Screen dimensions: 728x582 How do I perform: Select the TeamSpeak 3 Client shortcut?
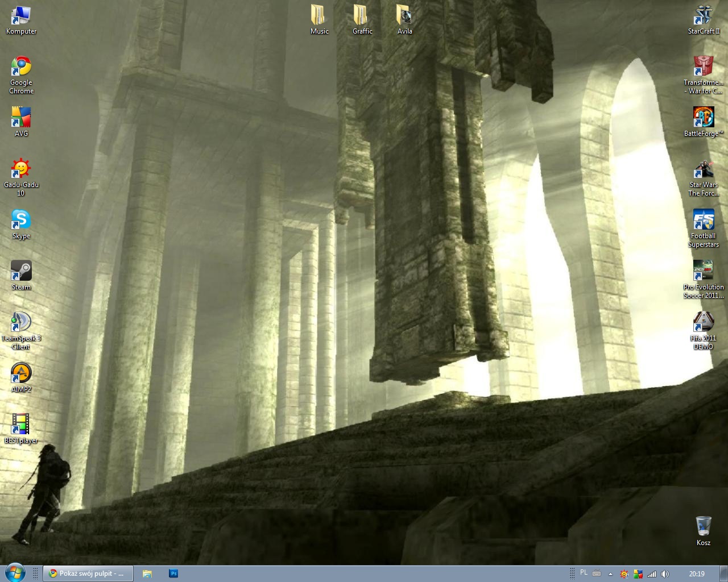pyautogui.click(x=21, y=331)
